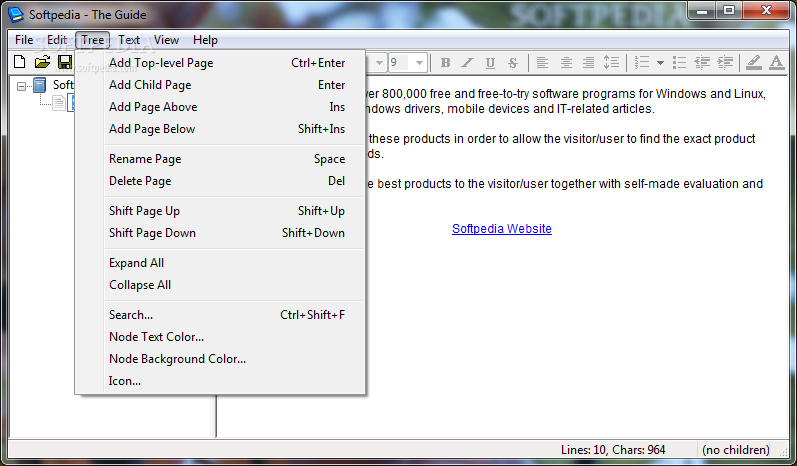This screenshot has width=797, height=466.
Task: Choose Expand All
Action: 220,263
